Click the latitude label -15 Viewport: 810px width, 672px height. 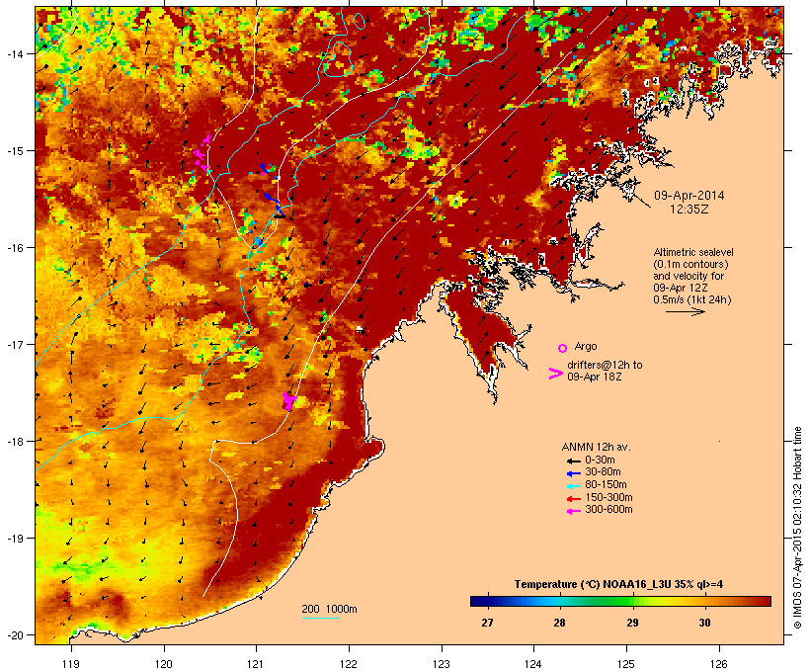(x=14, y=151)
